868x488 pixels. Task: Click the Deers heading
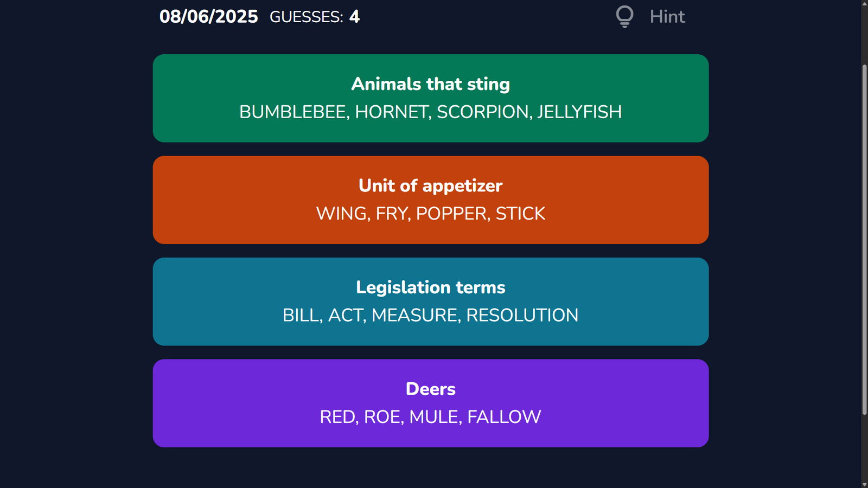tap(431, 389)
